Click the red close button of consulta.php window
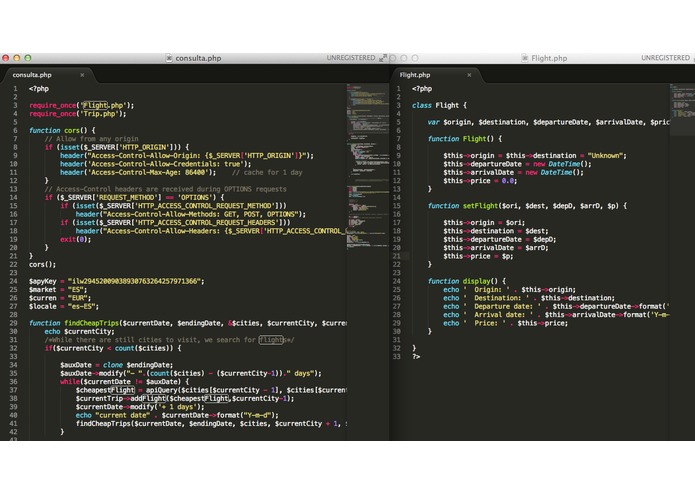The width and height of the screenshot is (695, 494). (x=6, y=58)
